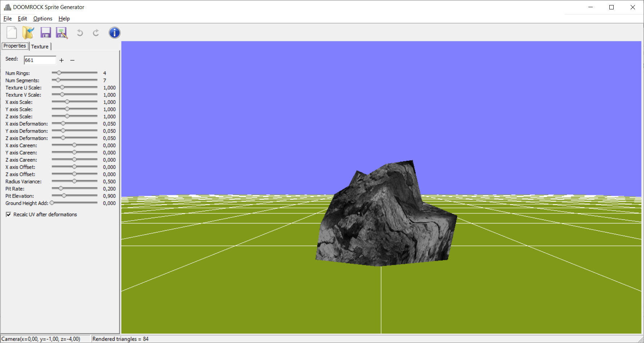Disable Recalc UV after deformations
644x343 pixels.
click(8, 214)
